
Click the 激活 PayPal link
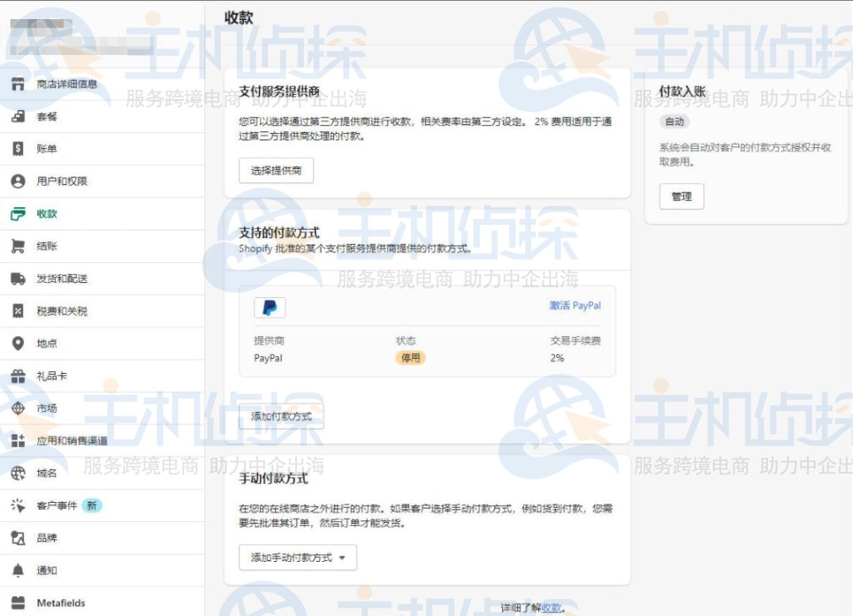(575, 306)
